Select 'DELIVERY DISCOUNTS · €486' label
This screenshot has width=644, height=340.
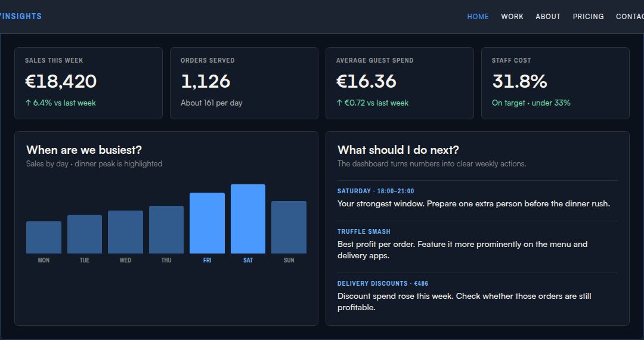[x=383, y=283]
